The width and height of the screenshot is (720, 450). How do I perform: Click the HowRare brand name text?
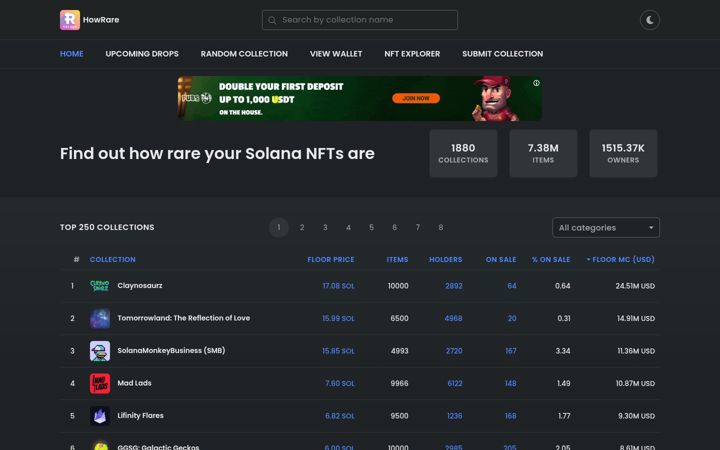pos(101,20)
